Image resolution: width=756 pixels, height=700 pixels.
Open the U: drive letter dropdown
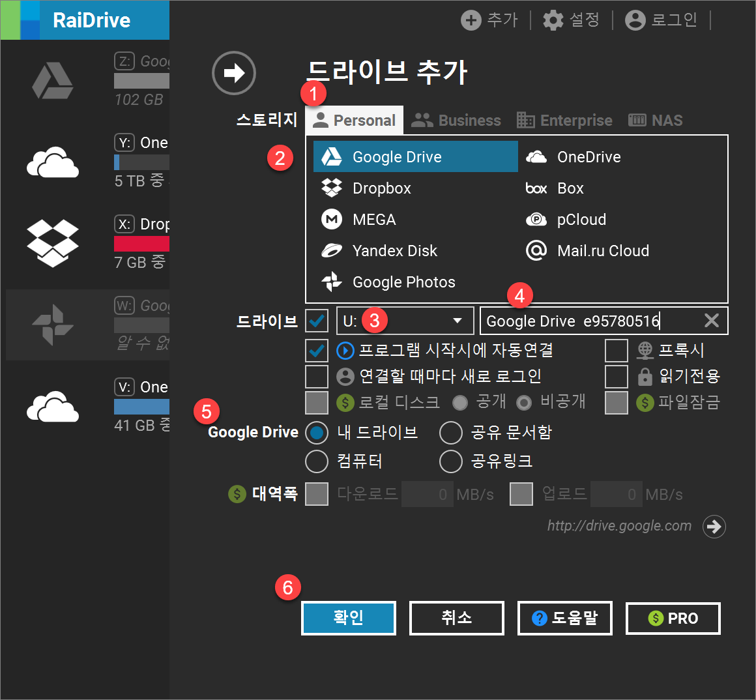point(405,321)
